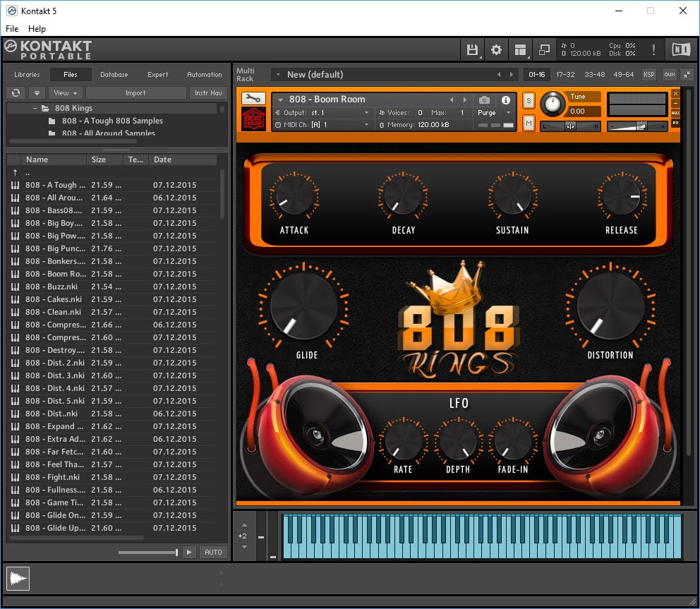Show rack page 01-16

pyautogui.click(x=536, y=75)
